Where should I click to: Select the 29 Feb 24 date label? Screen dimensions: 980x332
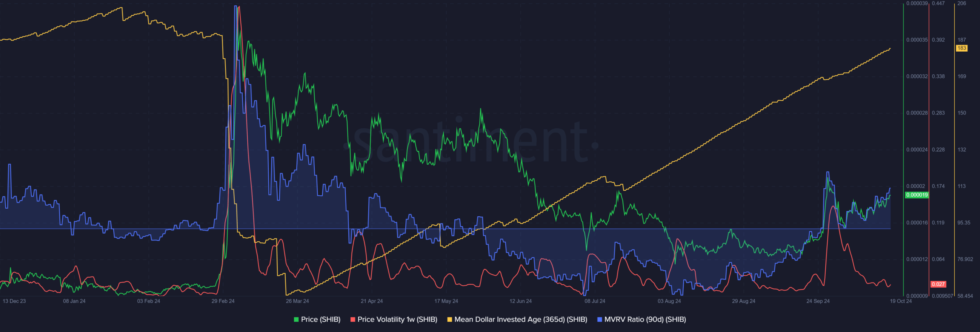(x=223, y=301)
